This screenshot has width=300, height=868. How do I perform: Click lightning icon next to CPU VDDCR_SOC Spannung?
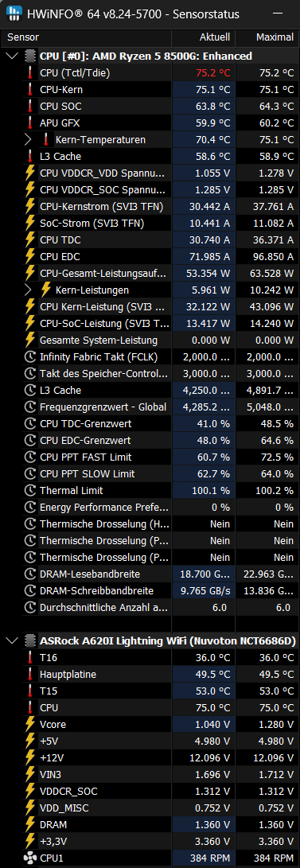tap(30, 189)
